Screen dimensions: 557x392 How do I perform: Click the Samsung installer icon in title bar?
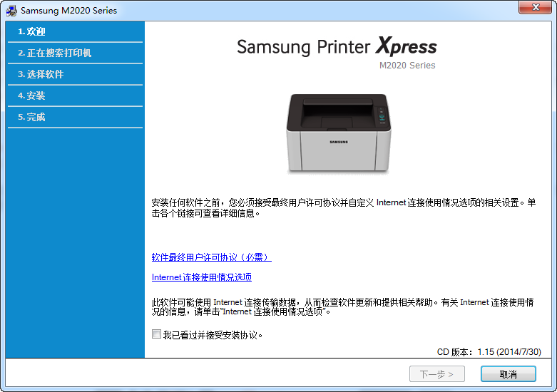click(11, 11)
